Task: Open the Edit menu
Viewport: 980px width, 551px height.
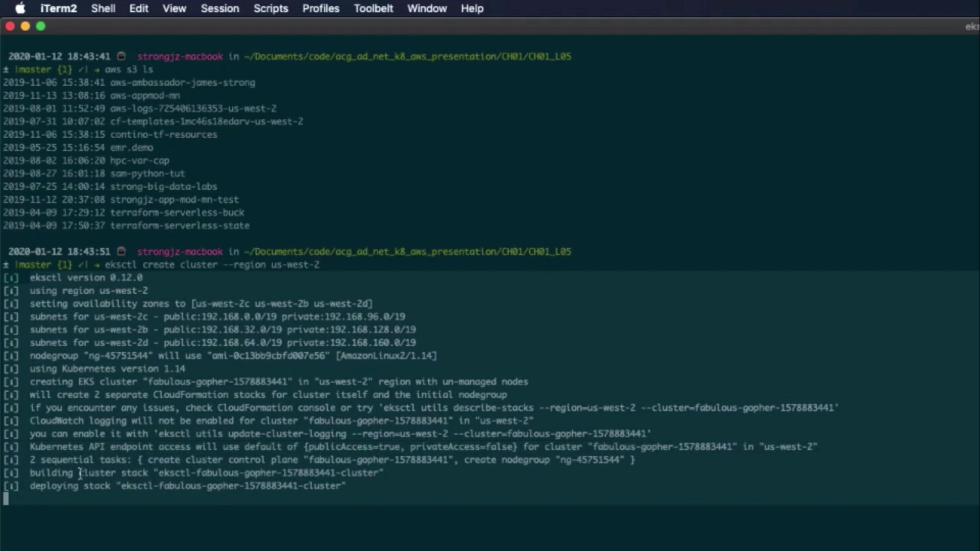Action: [x=138, y=8]
